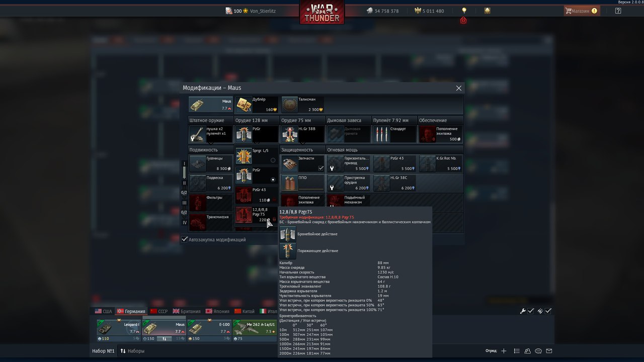
Task: Buy Пополнение экипажа for 500 under Обеспечение
Action: click(440, 134)
